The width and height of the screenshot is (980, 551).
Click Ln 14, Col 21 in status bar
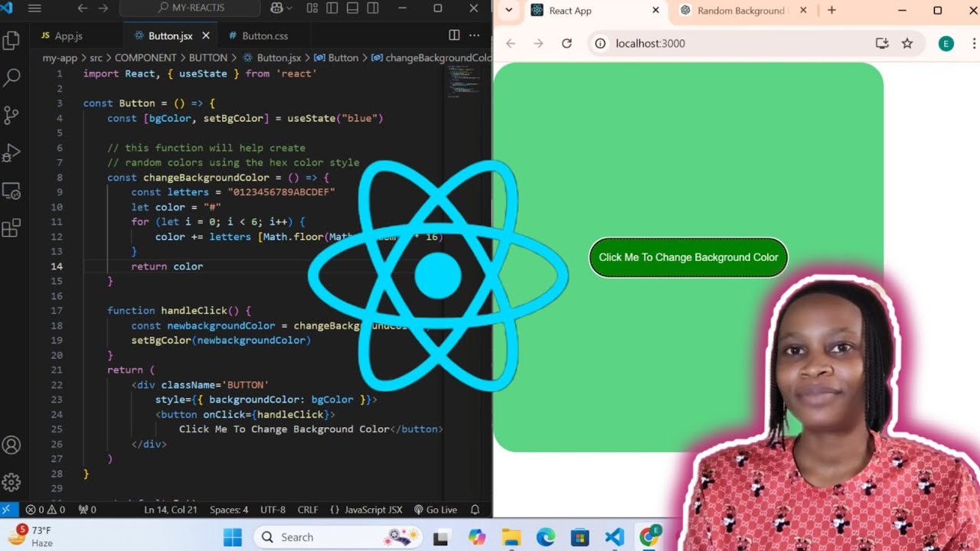(x=171, y=510)
